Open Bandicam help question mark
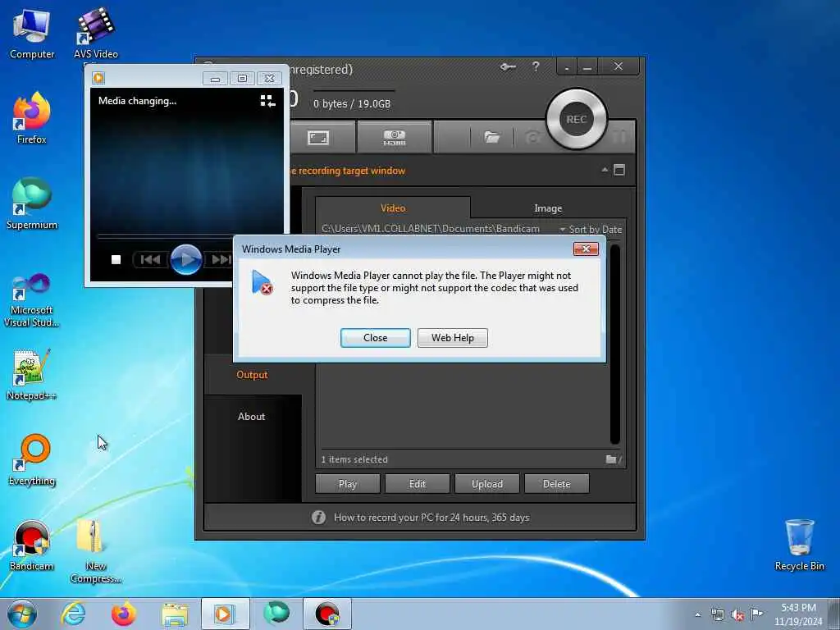The image size is (840, 630). [x=536, y=66]
